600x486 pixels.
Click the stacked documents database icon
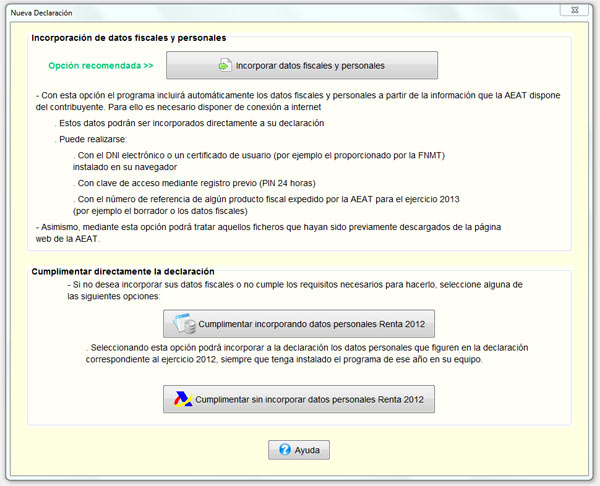pyautogui.click(x=184, y=323)
